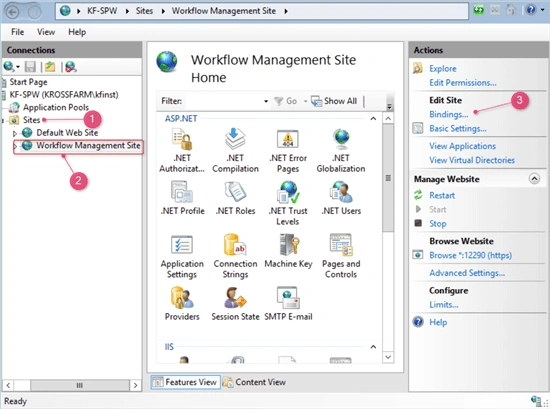Viewport: 550px width, 409px height.
Task: Select the Sites node in tree
Action: point(32,120)
